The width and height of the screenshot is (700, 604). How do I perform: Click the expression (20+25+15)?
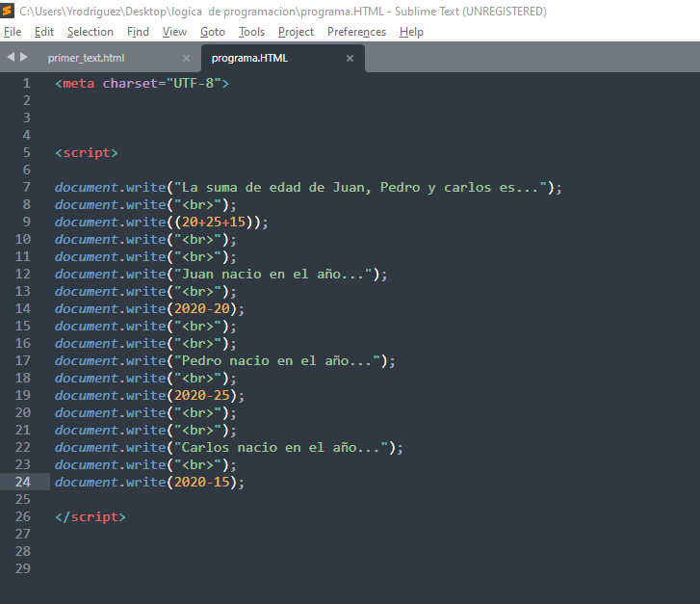click(214, 222)
